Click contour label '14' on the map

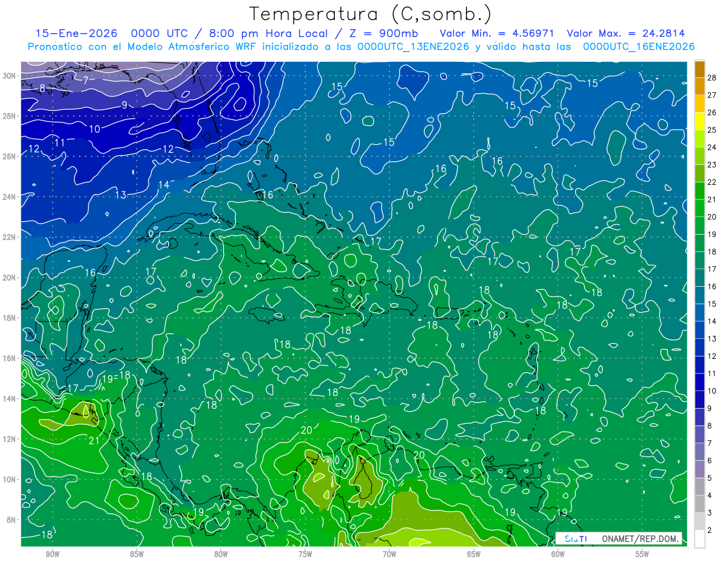tap(164, 185)
